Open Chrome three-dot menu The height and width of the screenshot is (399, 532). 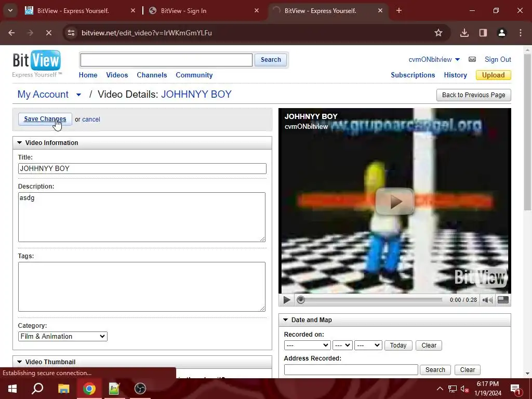pos(521,33)
